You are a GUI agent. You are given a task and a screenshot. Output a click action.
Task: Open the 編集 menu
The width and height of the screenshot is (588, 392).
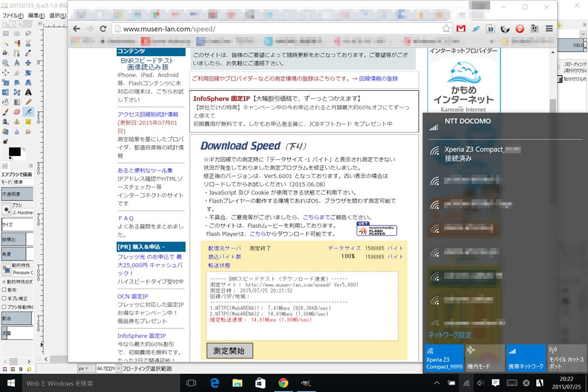point(36,15)
